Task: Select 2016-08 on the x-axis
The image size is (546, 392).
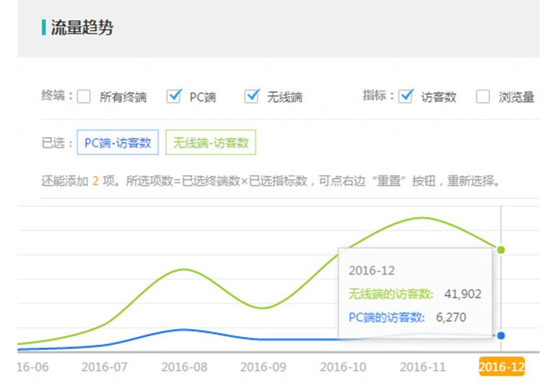Action: tap(184, 367)
